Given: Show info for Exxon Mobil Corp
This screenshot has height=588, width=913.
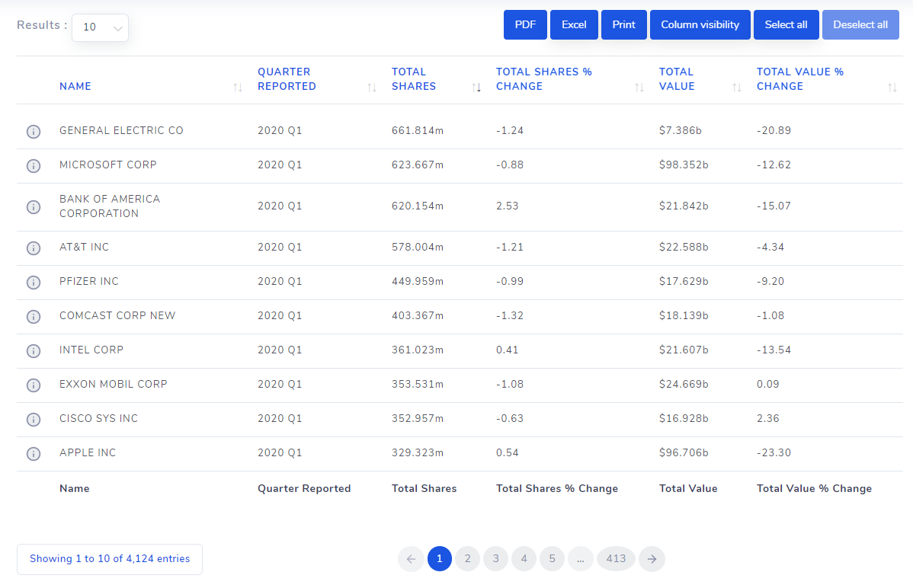Looking at the screenshot, I should pyautogui.click(x=34, y=385).
